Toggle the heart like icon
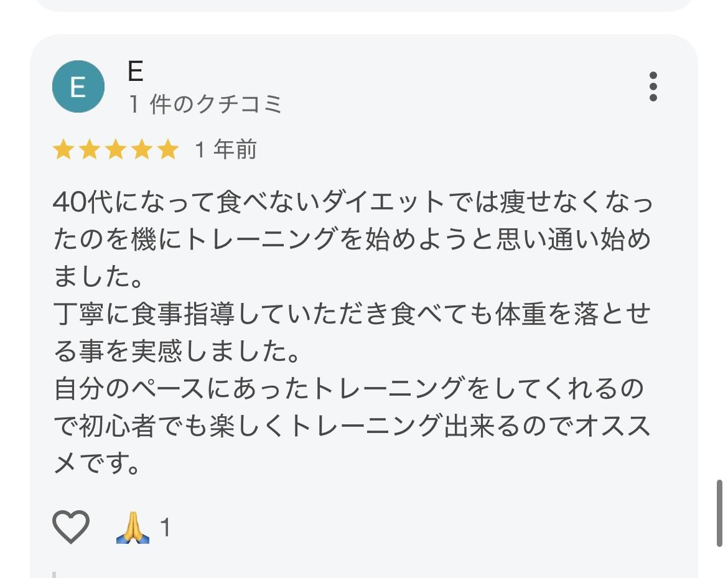This screenshot has width=728, height=578. (71, 526)
